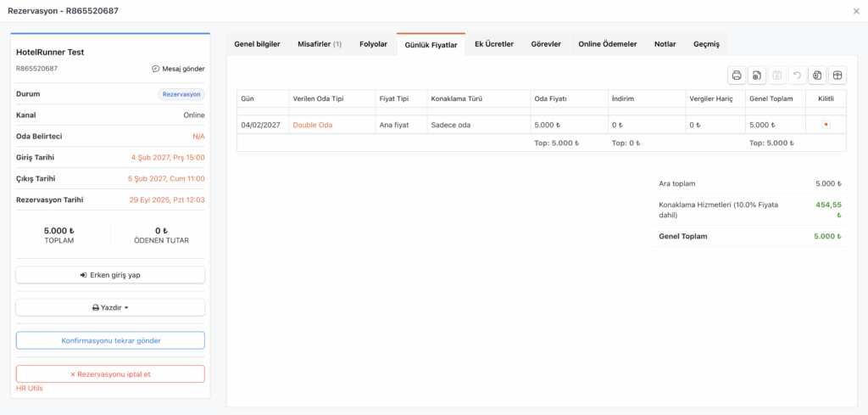Viewport: 868px width, 415px height.
Task: Open the Double Oda room type link
Action: point(312,125)
